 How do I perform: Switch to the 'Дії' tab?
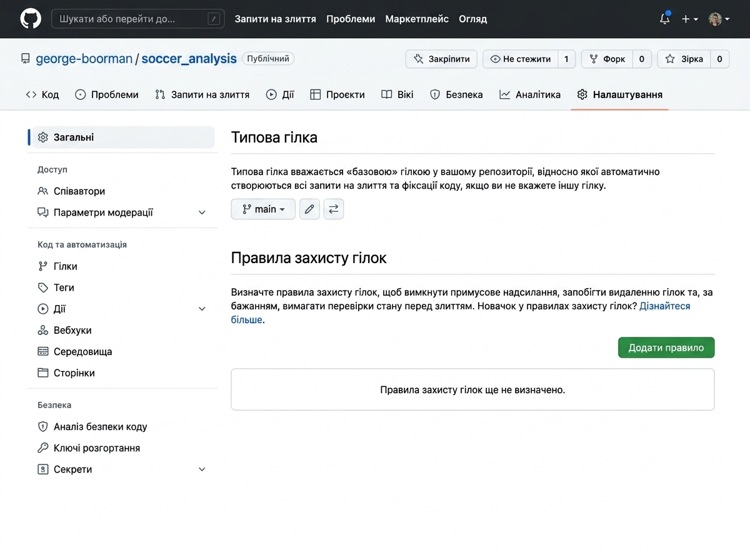tap(280, 94)
